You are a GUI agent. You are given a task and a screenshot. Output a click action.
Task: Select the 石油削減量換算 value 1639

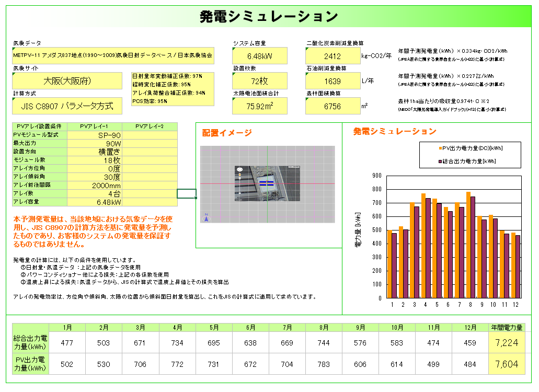click(x=332, y=81)
